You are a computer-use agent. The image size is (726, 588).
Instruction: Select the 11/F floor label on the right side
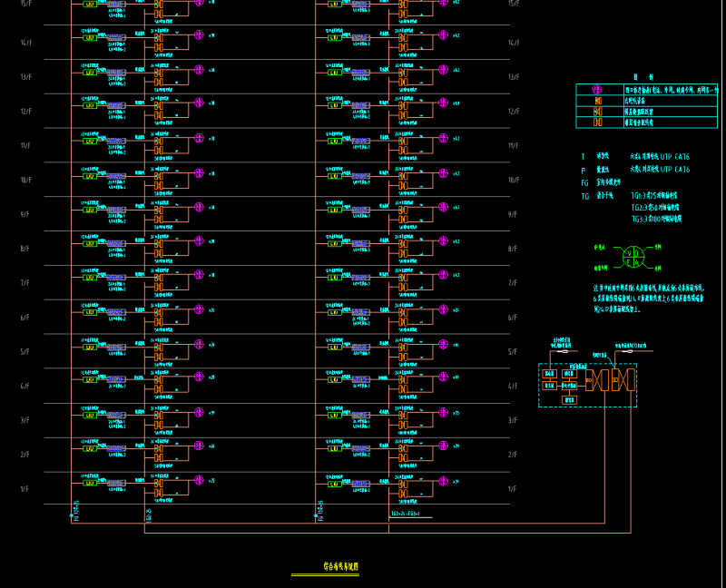tap(513, 145)
